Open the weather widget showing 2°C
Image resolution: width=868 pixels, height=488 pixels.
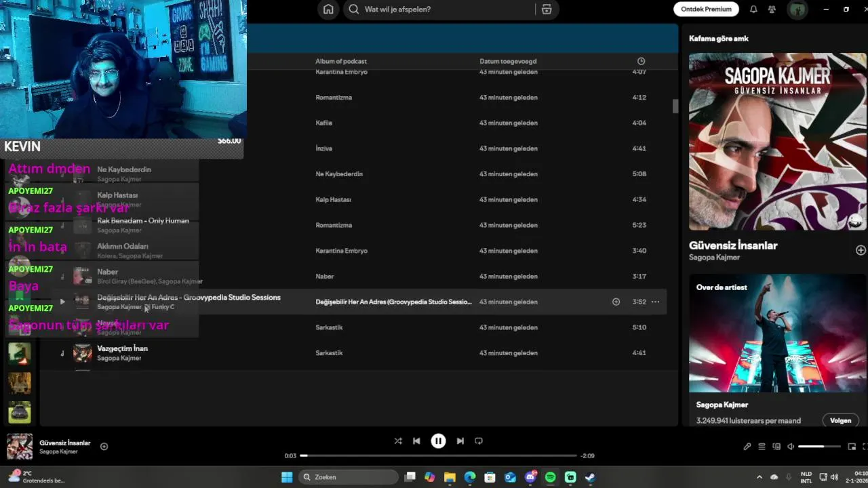[x=36, y=476]
